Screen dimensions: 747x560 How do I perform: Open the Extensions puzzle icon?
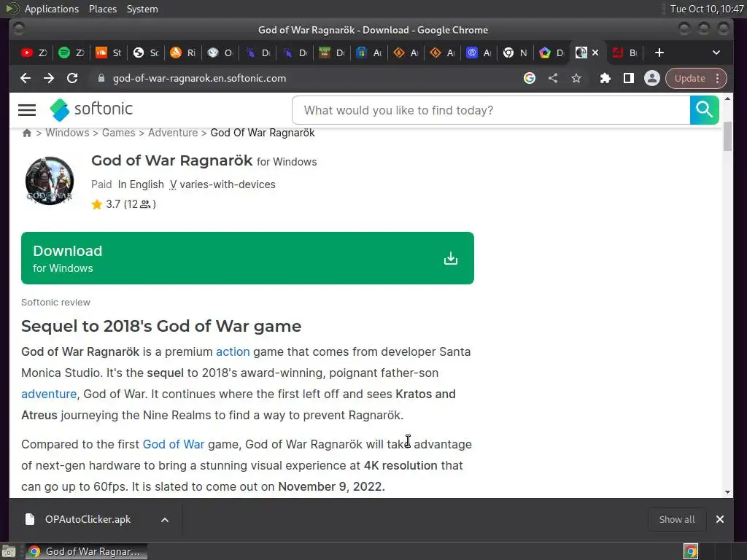(x=605, y=78)
